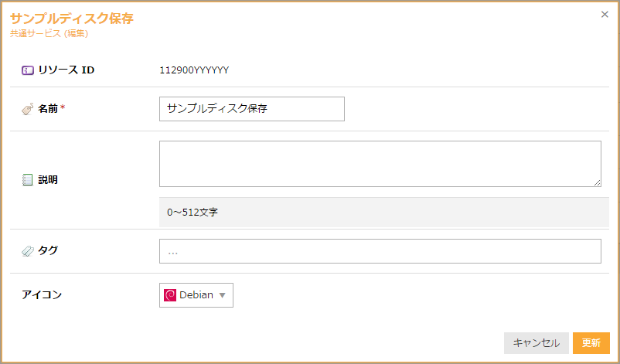Focus the 名前 name text field
620x364 pixels.
251,109
